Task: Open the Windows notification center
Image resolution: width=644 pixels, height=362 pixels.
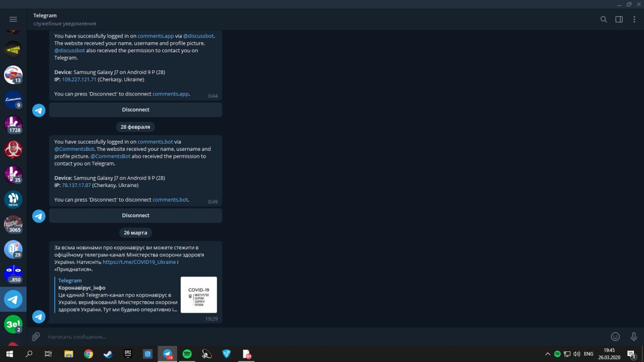Action: click(631, 354)
